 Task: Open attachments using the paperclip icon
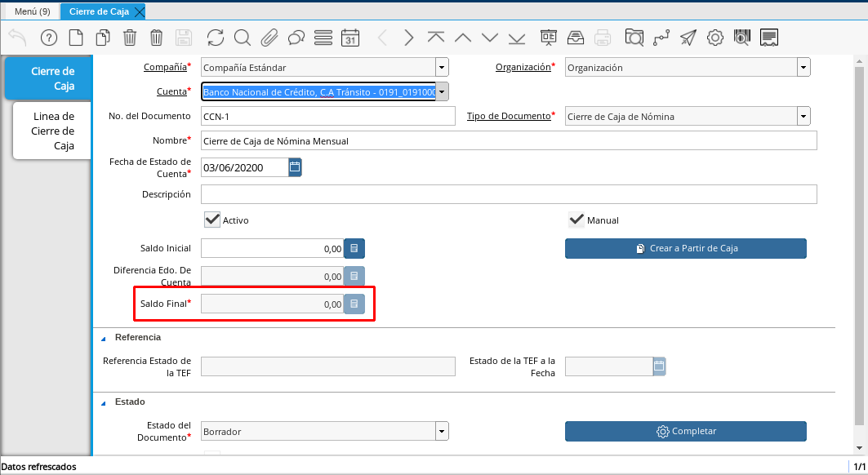(269, 38)
